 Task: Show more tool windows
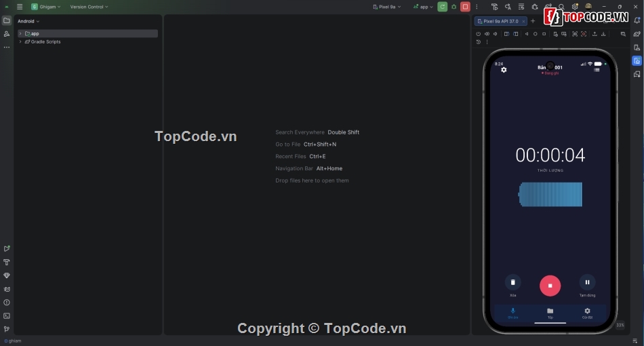coord(7,47)
